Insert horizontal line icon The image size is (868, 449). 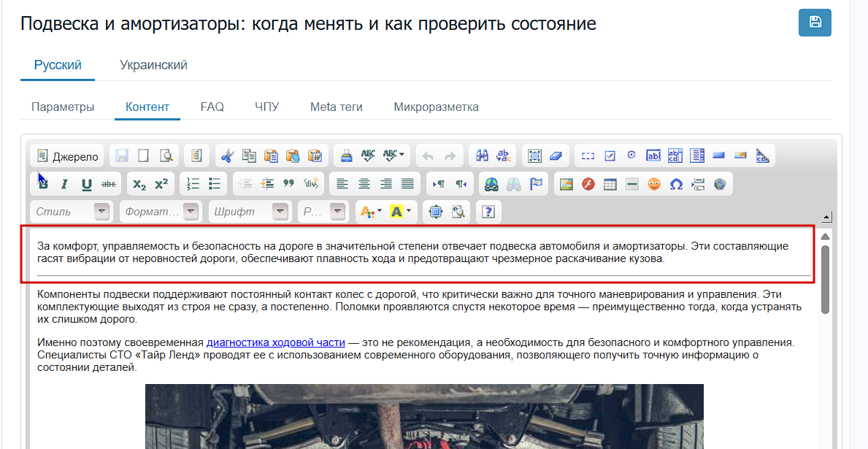632,184
